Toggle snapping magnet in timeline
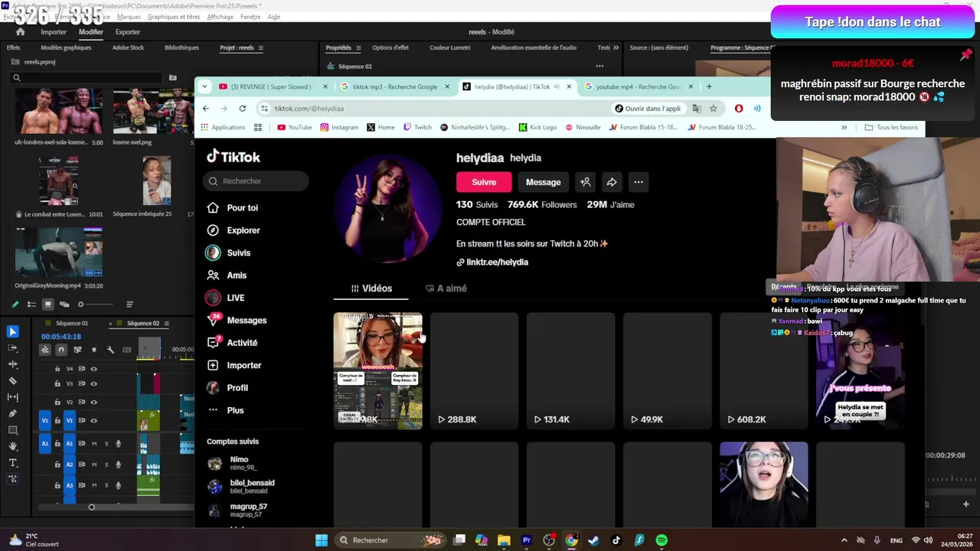This screenshot has height=551, width=980. pyautogui.click(x=61, y=350)
